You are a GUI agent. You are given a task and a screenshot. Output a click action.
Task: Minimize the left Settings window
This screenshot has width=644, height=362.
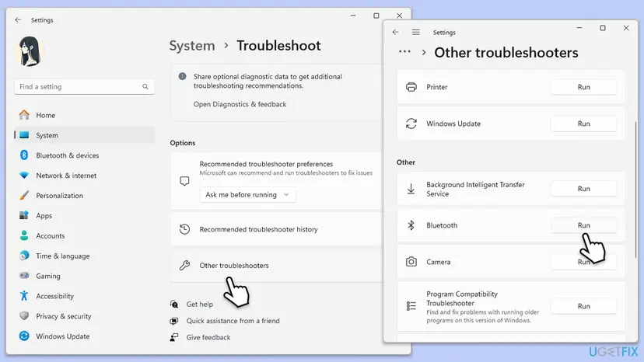click(353, 16)
